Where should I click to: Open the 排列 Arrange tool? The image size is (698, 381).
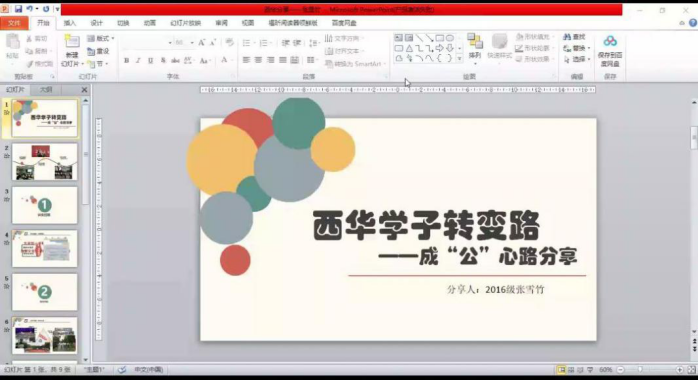coord(475,46)
